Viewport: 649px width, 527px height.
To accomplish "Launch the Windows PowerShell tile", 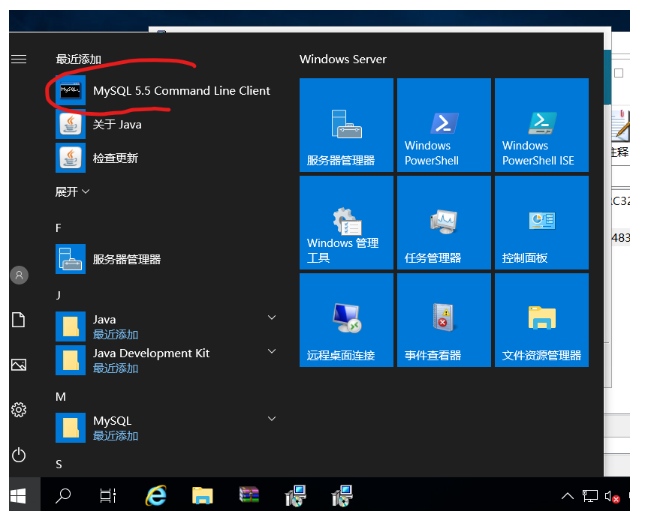I will tap(444, 125).
